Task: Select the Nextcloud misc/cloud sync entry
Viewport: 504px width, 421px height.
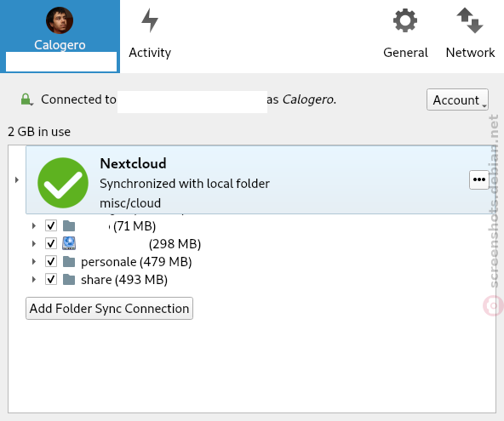Action: coord(261,179)
